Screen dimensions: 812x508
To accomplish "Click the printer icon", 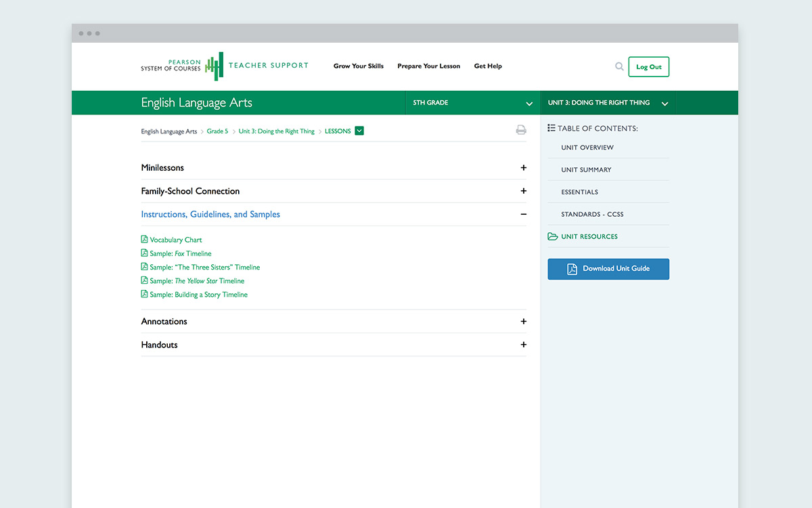I will tap(521, 130).
